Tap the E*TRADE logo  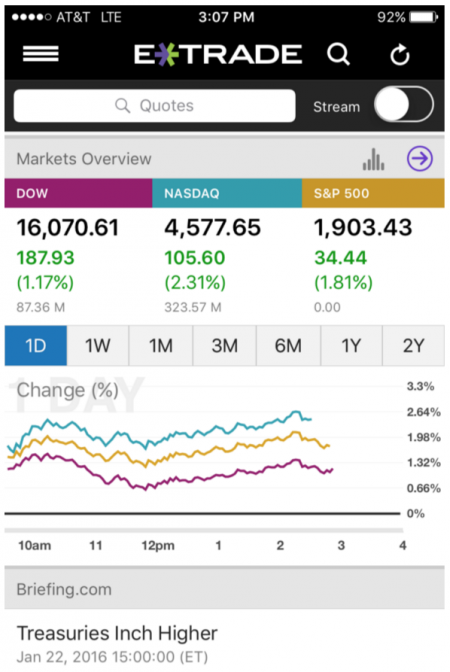point(218,54)
